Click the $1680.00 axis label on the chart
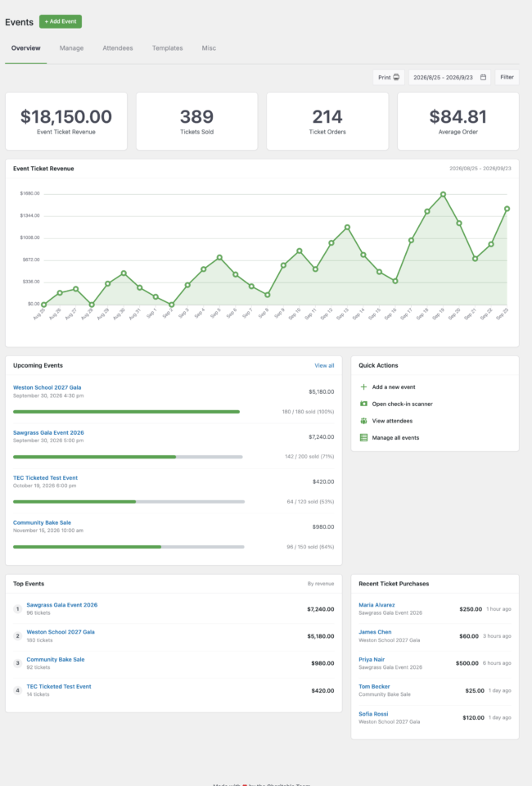 click(x=29, y=193)
